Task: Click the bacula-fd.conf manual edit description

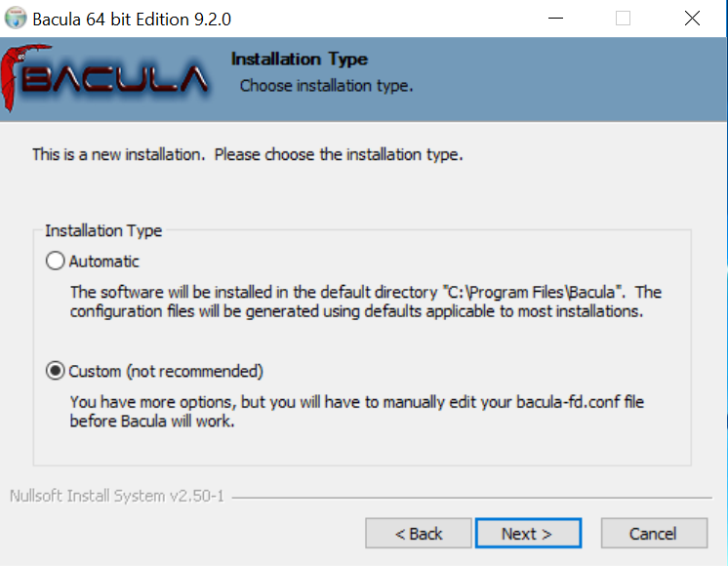Action: (x=356, y=412)
